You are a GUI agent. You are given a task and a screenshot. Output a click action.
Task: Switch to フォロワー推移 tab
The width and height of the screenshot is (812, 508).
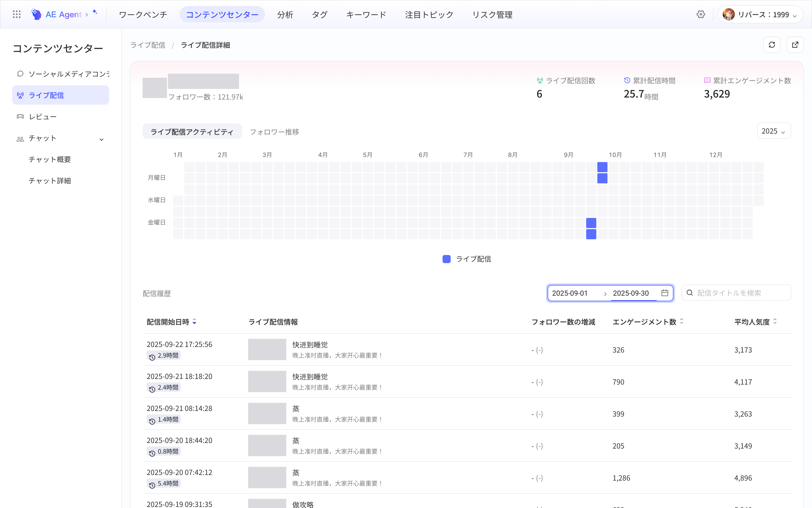tap(275, 132)
